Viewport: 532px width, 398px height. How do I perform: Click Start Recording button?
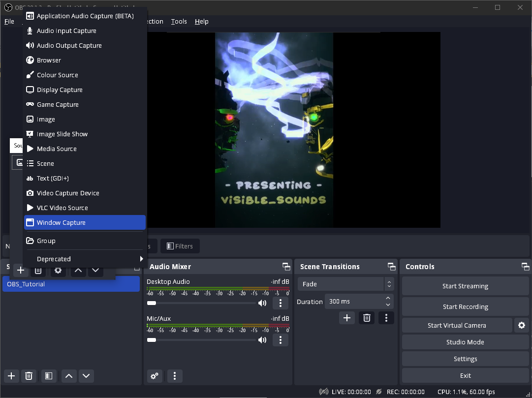click(465, 306)
